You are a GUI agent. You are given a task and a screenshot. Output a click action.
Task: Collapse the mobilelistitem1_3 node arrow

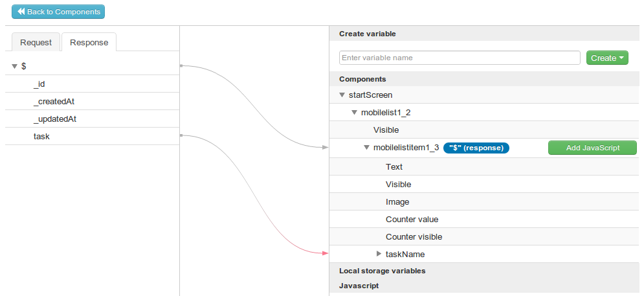click(x=366, y=148)
